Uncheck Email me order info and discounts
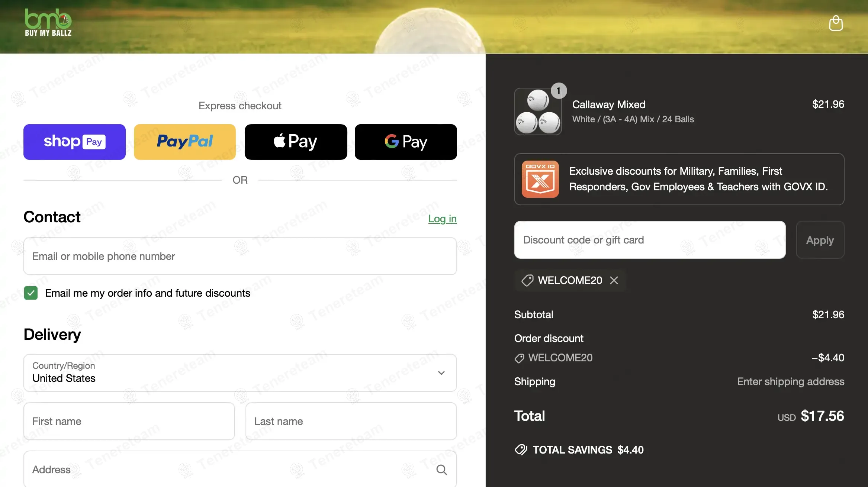Screen dimensions: 868x487 (x=31, y=293)
